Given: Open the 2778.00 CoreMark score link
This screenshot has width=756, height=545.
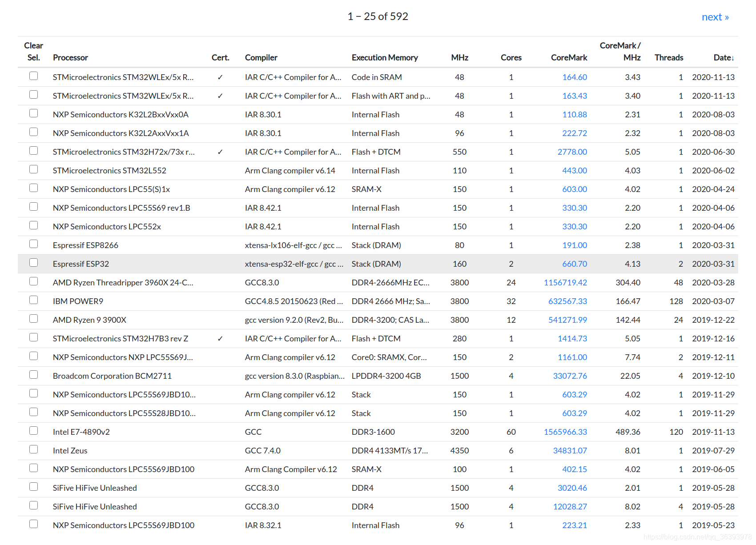Looking at the screenshot, I should point(572,152).
